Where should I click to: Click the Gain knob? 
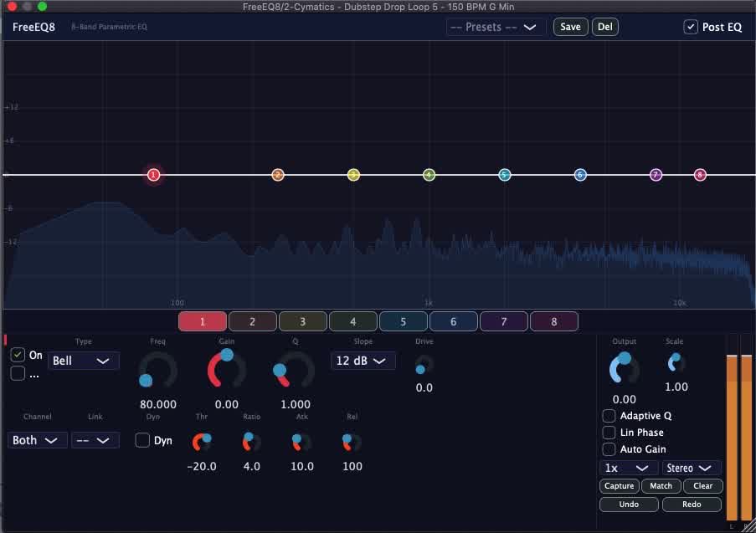pos(227,369)
